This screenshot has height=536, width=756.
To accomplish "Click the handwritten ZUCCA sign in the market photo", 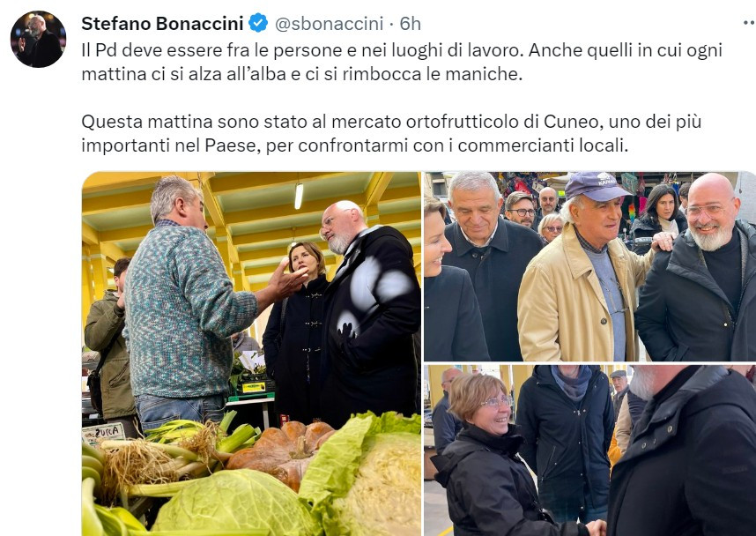I will tap(103, 433).
